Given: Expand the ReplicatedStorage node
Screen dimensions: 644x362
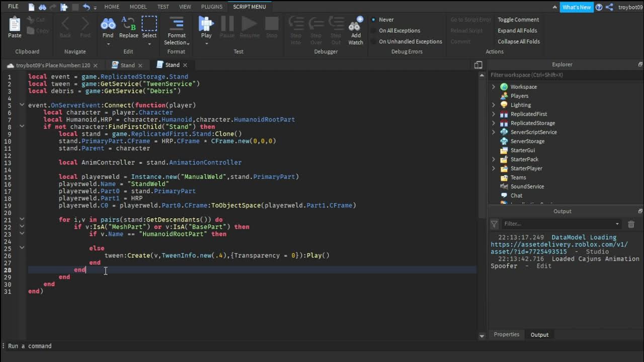Looking at the screenshot, I should coord(494,123).
